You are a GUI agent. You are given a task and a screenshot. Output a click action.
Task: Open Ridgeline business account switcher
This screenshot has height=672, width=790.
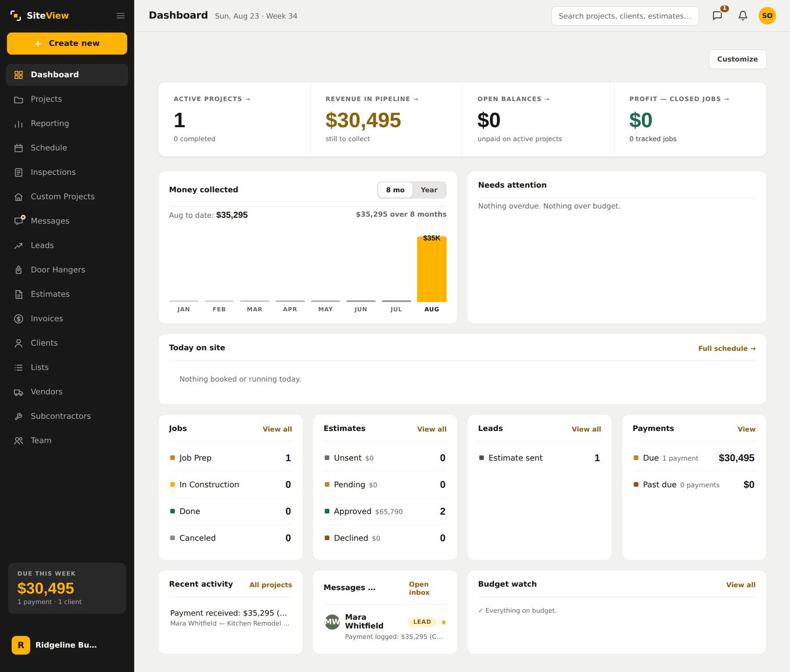(67, 645)
